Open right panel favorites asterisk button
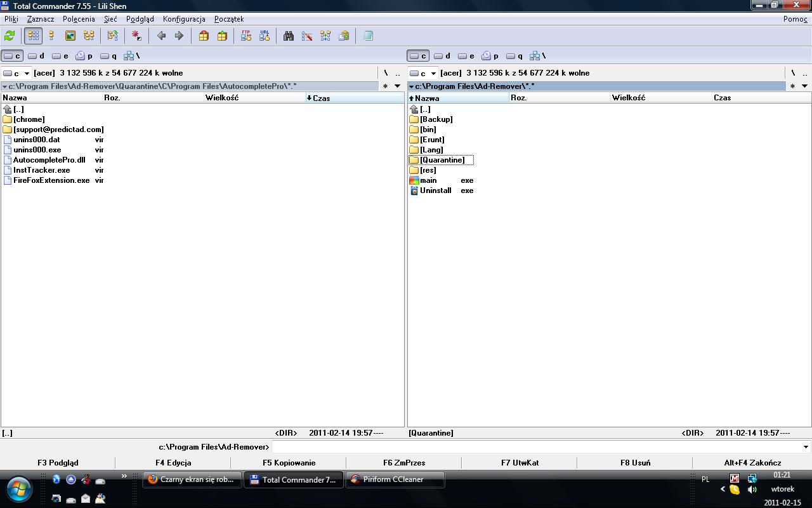 [792, 86]
